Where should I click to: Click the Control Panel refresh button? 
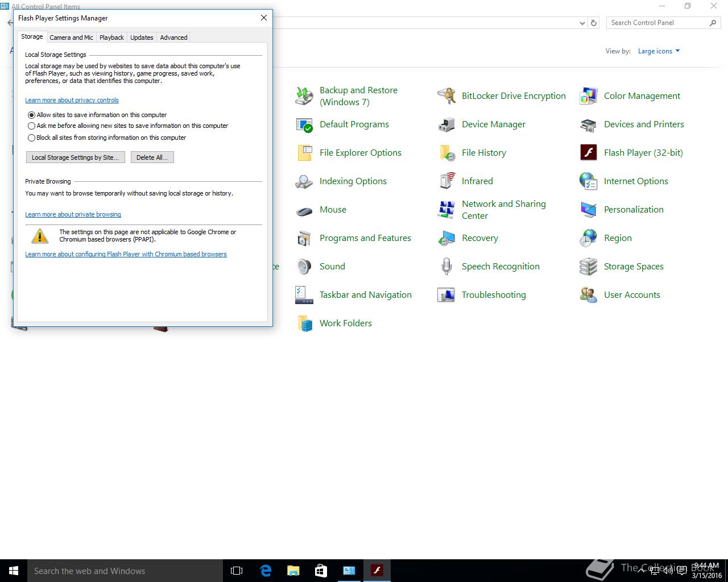point(594,23)
